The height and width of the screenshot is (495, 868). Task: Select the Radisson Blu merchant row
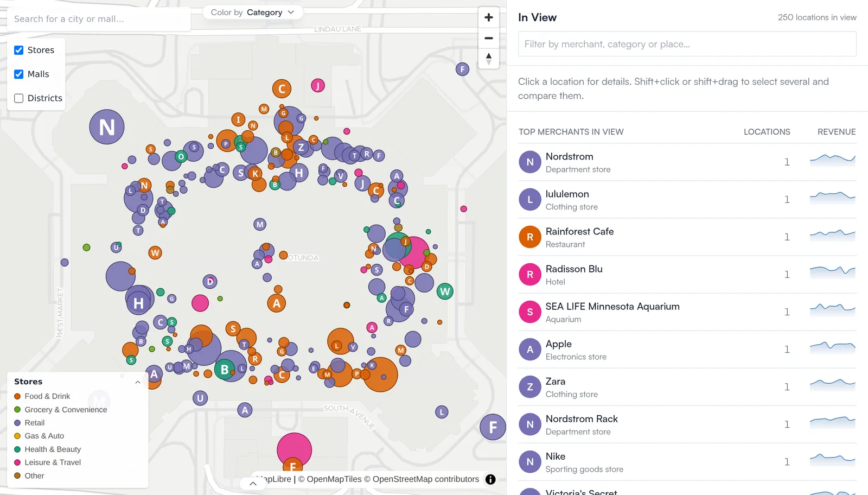point(687,275)
